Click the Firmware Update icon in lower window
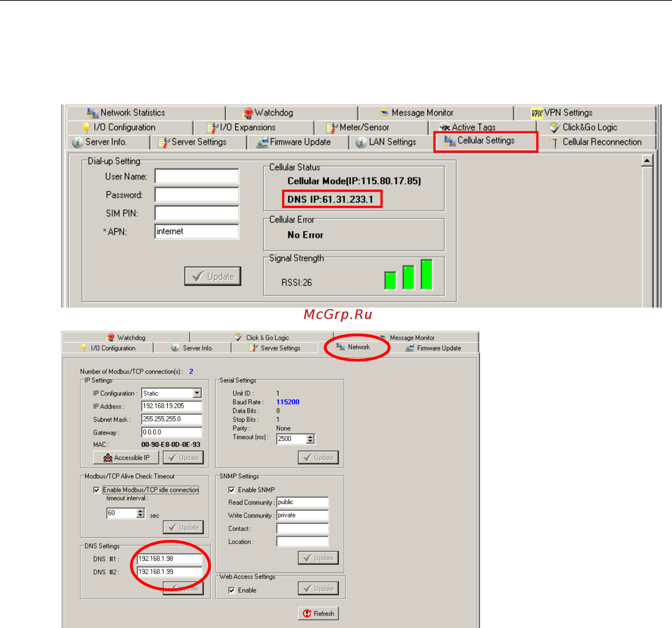Viewport: 672px width, 628px height. (410, 347)
